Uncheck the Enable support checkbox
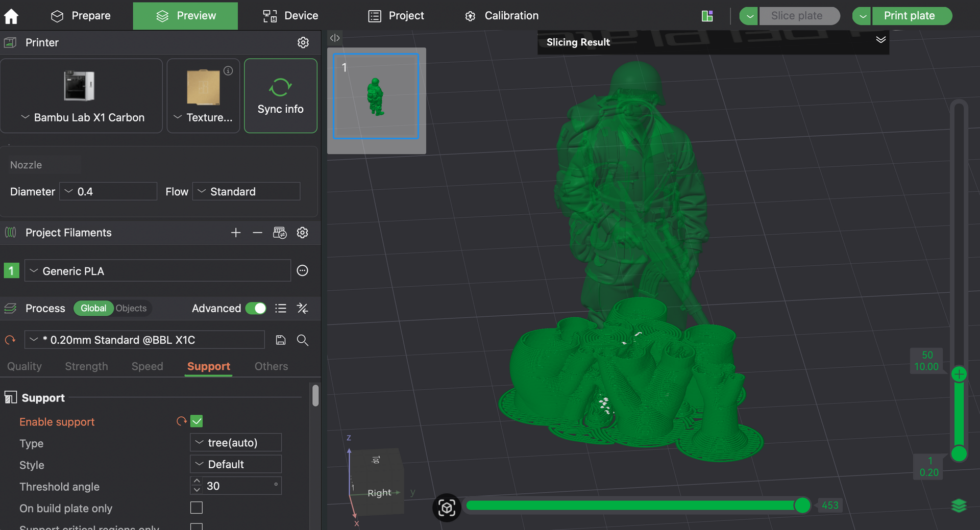Image resolution: width=980 pixels, height=530 pixels. coord(197,421)
